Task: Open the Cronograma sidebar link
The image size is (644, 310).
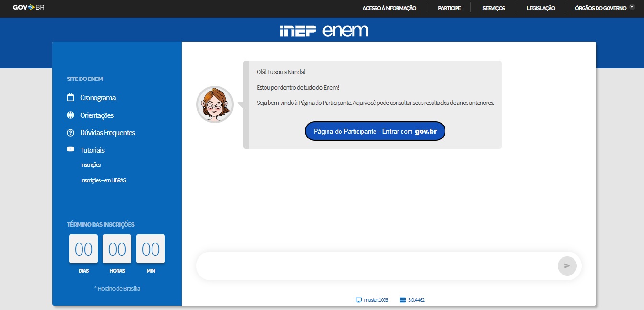Action: click(x=98, y=98)
